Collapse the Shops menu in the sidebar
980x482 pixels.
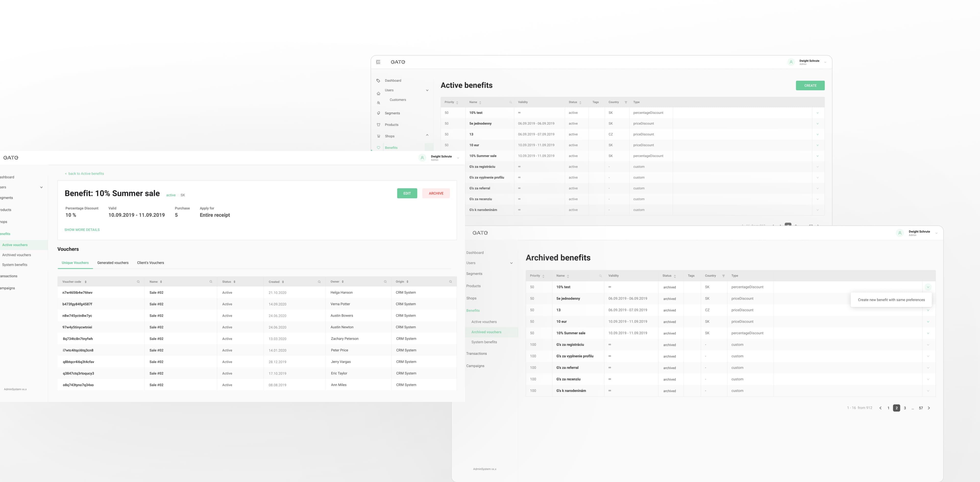tap(427, 135)
